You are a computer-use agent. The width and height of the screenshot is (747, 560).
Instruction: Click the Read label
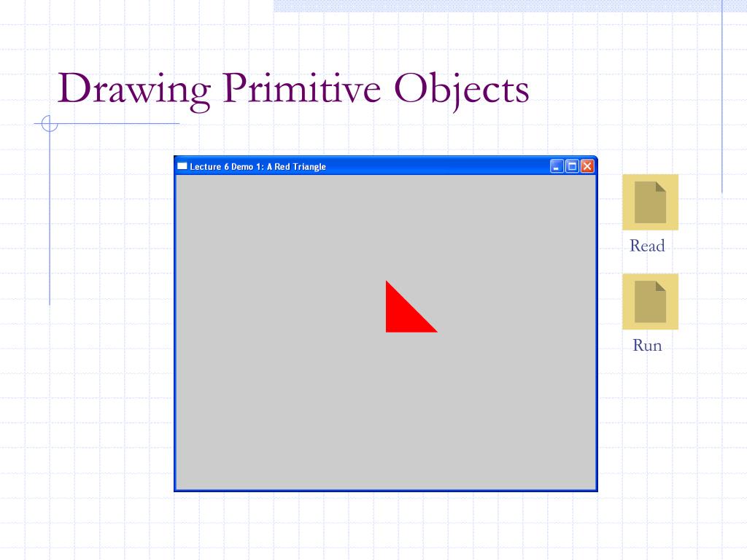point(647,246)
